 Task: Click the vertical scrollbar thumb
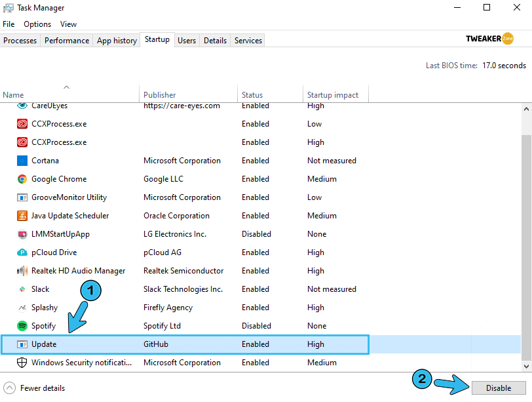tap(526, 247)
